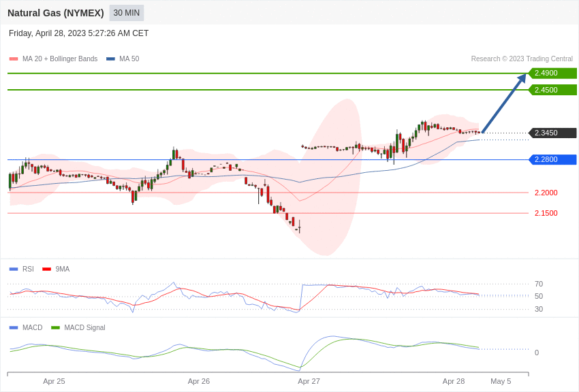The height and width of the screenshot is (392, 579).
Task: Click the red 9MA legend marker
Action: click(46, 269)
